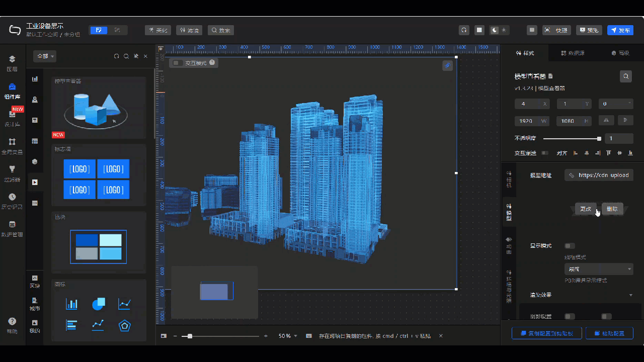Toggle the 显示模式 switch
This screenshot has width=644, height=362.
[569, 245]
